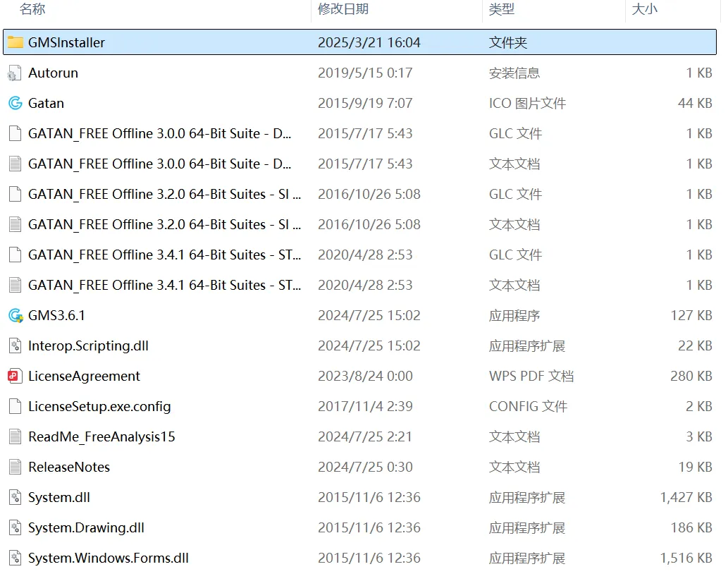Screen dimensions: 728x581
Task: Click the LicenseAgreement PDF icon
Action: tap(15, 377)
